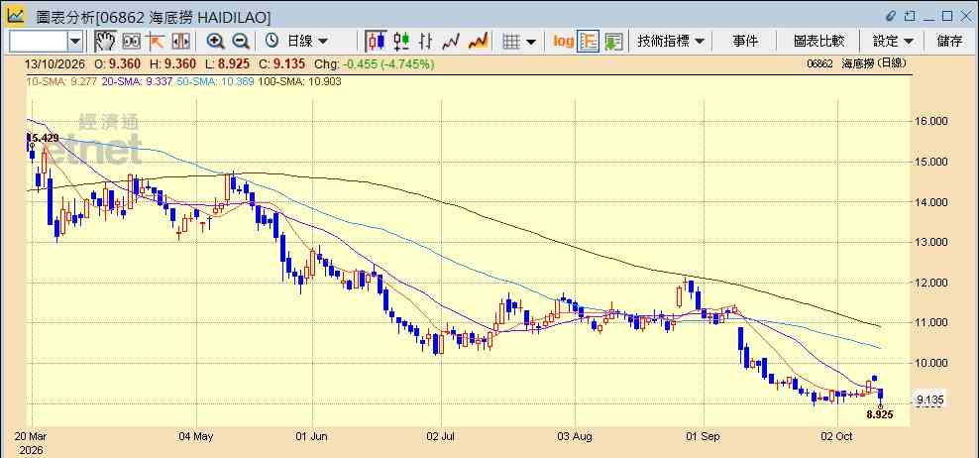The image size is (980, 458).
Task: Toggle the data legend display icon
Action: [588, 42]
